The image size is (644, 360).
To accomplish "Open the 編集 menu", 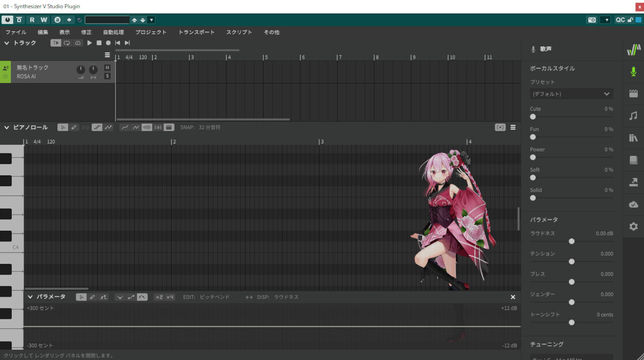I will point(43,32).
